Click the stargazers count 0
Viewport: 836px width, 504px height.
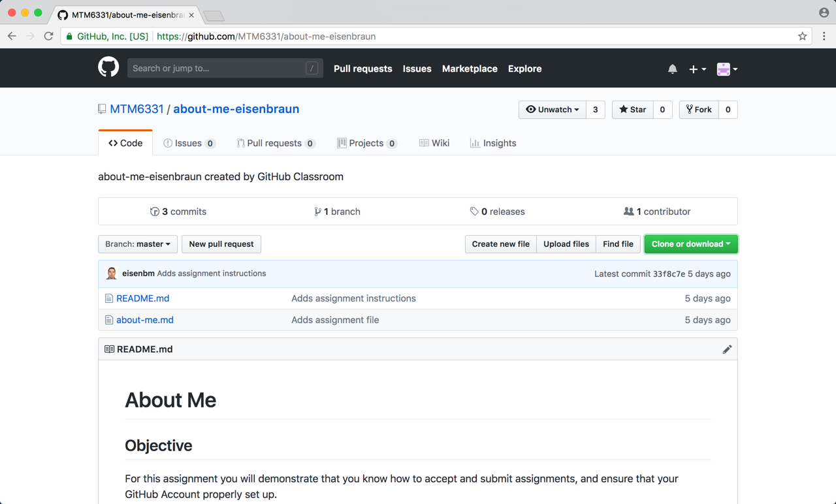coord(662,110)
